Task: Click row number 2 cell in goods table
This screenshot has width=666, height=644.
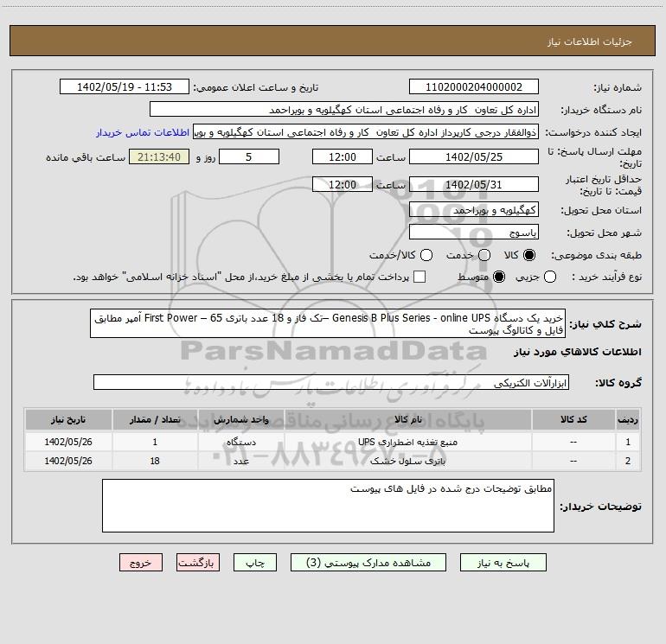Action: tap(628, 461)
